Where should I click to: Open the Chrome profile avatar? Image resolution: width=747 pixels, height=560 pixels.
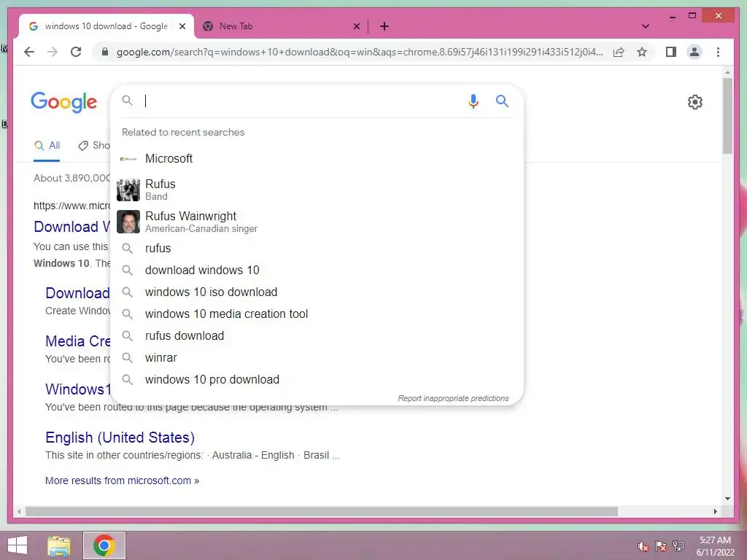[x=694, y=52]
